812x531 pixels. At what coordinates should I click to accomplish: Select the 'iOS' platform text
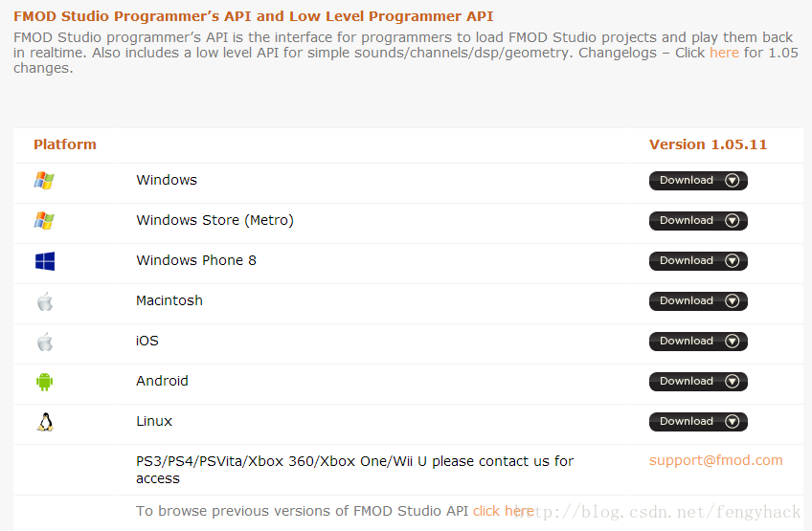coord(147,341)
